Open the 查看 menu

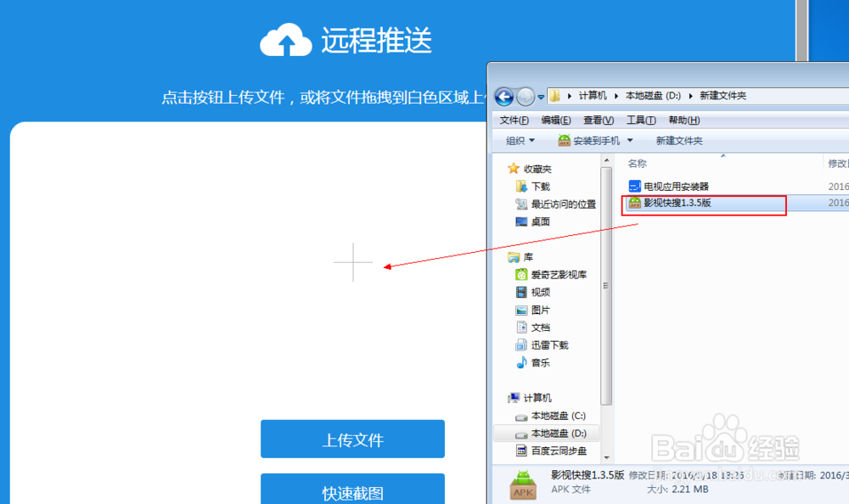pyautogui.click(x=597, y=120)
